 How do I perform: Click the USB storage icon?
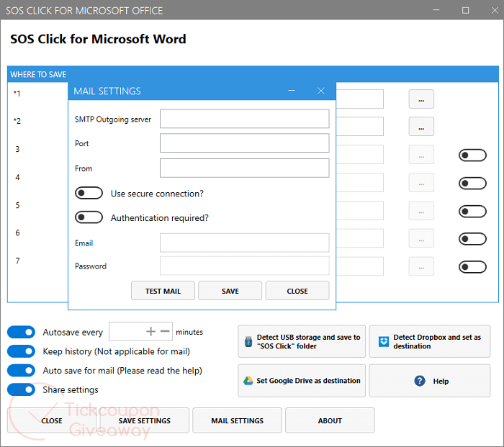pos(248,342)
